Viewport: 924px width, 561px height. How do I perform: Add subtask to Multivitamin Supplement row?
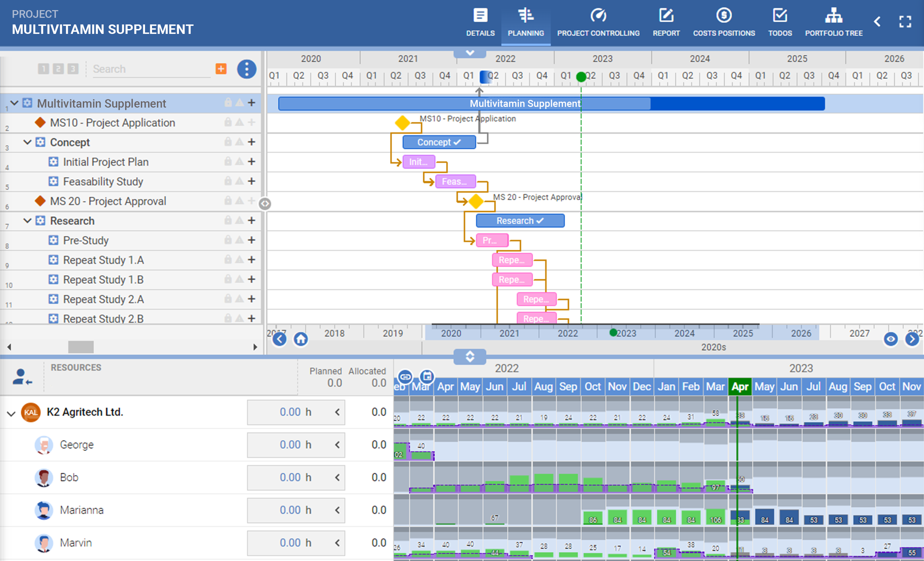(x=251, y=103)
